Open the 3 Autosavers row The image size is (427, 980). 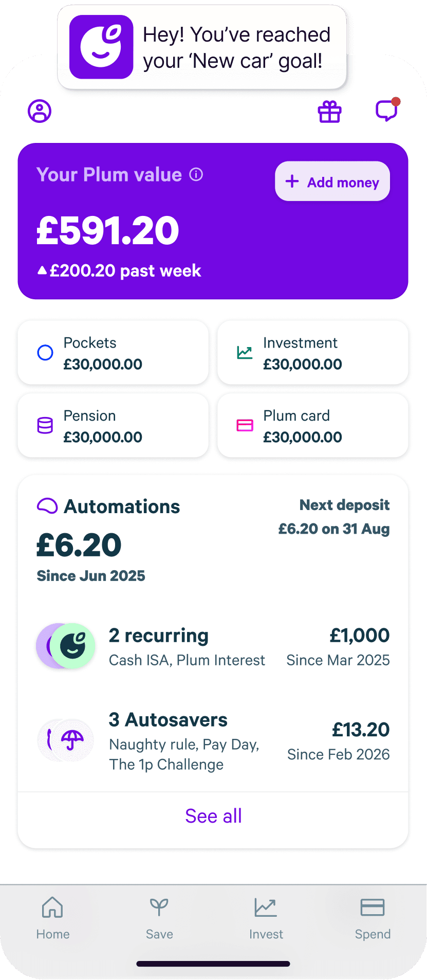click(213, 740)
